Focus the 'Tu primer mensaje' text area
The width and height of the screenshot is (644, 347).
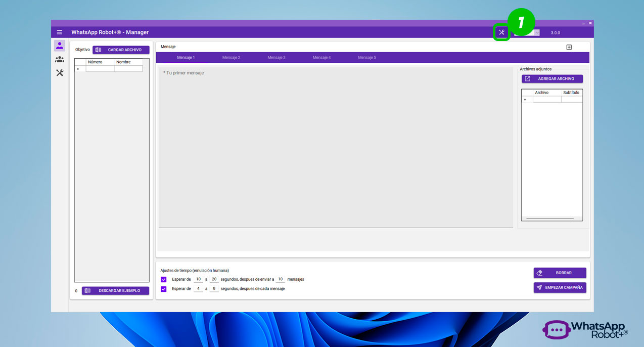(336, 147)
